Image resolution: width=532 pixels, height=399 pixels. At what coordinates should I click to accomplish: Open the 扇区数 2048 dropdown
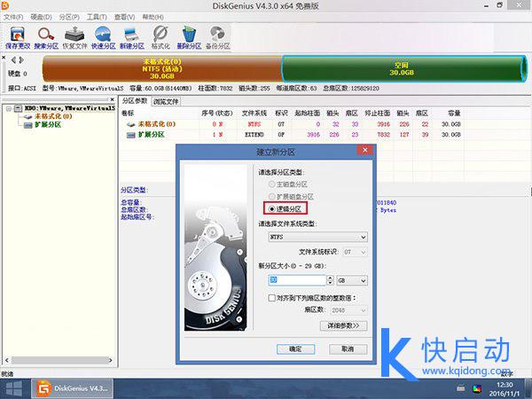348,309
